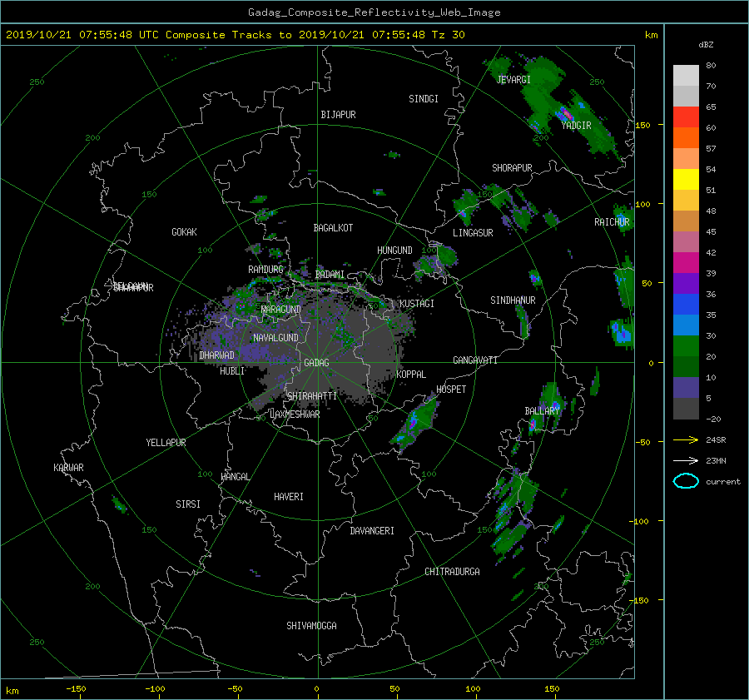Click the bright green 30 dBZ swatch
This screenshot has width=749, height=700.
686,345
